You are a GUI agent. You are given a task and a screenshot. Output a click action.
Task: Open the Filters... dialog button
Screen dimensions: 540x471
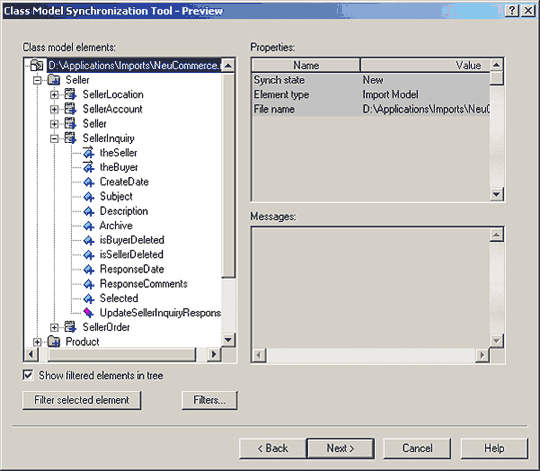(209, 400)
